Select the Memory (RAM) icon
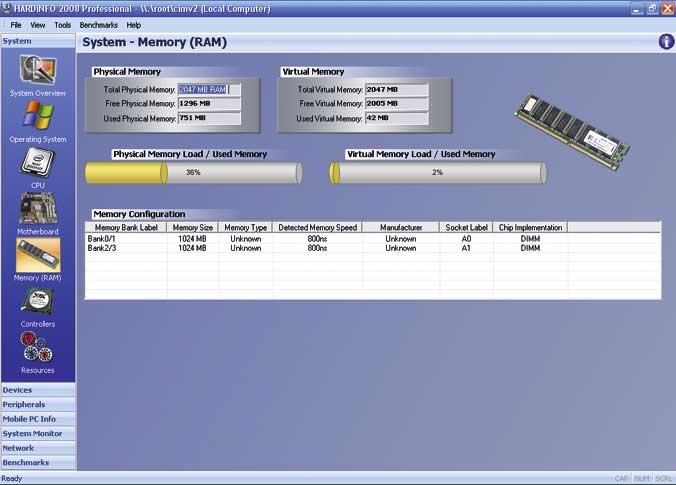The width and height of the screenshot is (676, 485). pyautogui.click(x=38, y=255)
